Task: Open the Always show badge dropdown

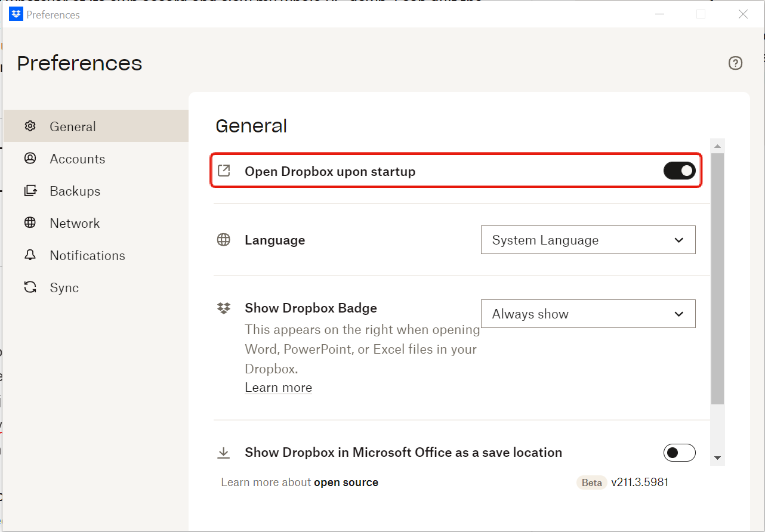Action: [588, 314]
